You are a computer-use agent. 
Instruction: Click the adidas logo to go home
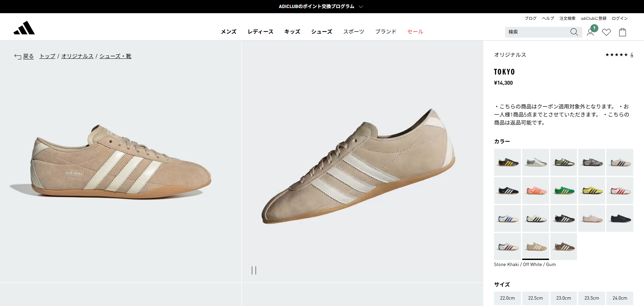click(x=24, y=28)
